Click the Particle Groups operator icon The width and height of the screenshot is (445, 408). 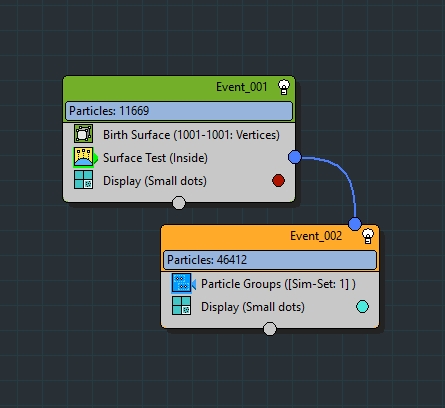[x=182, y=283]
